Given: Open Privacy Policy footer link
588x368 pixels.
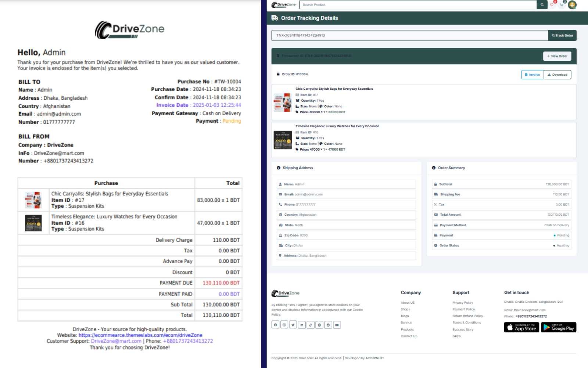Looking at the screenshot, I should 463,303.
